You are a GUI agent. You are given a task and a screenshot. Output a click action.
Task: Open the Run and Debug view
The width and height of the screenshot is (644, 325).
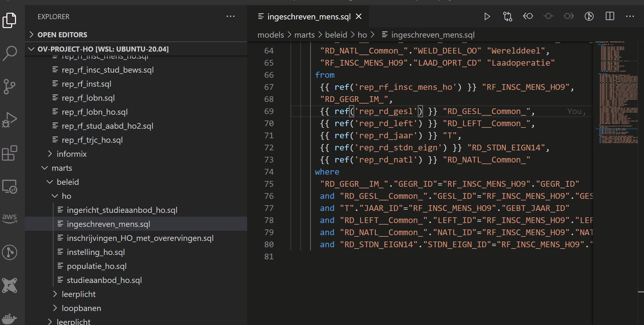coord(10,120)
